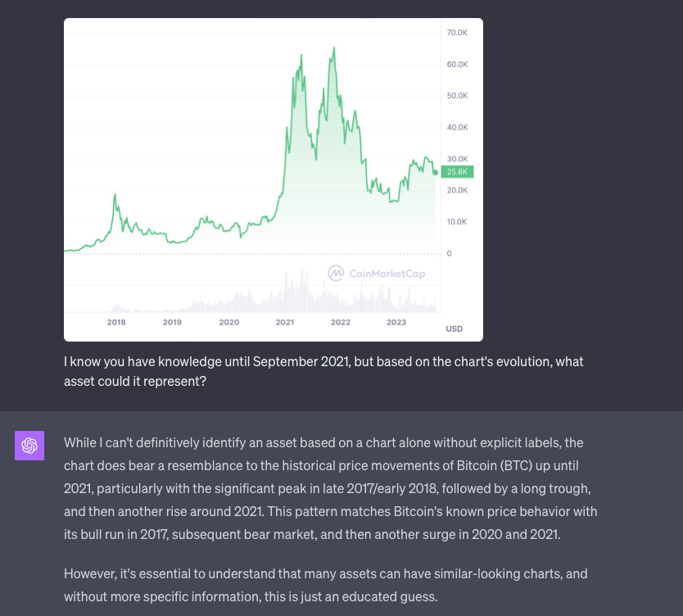The width and height of the screenshot is (683, 616).
Task: Click the green dot at chart line end
Action: [436, 172]
